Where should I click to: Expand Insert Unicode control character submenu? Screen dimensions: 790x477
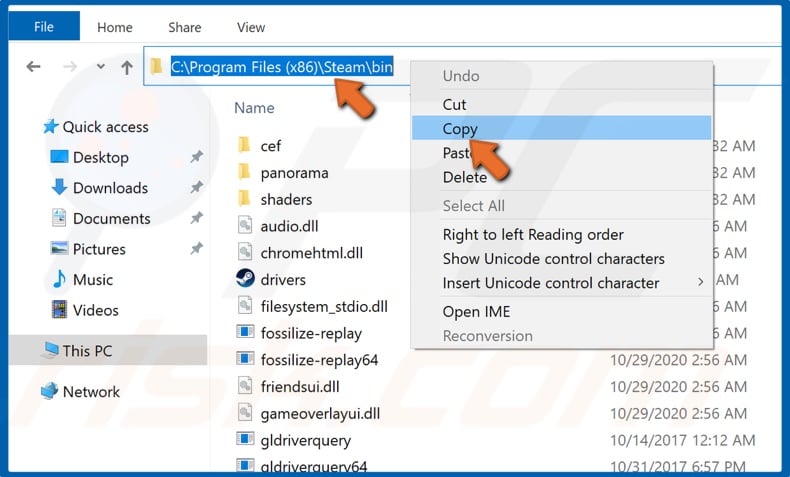(x=562, y=283)
